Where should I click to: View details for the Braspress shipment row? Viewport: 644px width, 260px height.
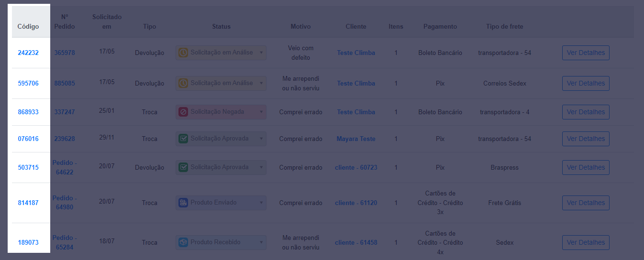coord(586,167)
